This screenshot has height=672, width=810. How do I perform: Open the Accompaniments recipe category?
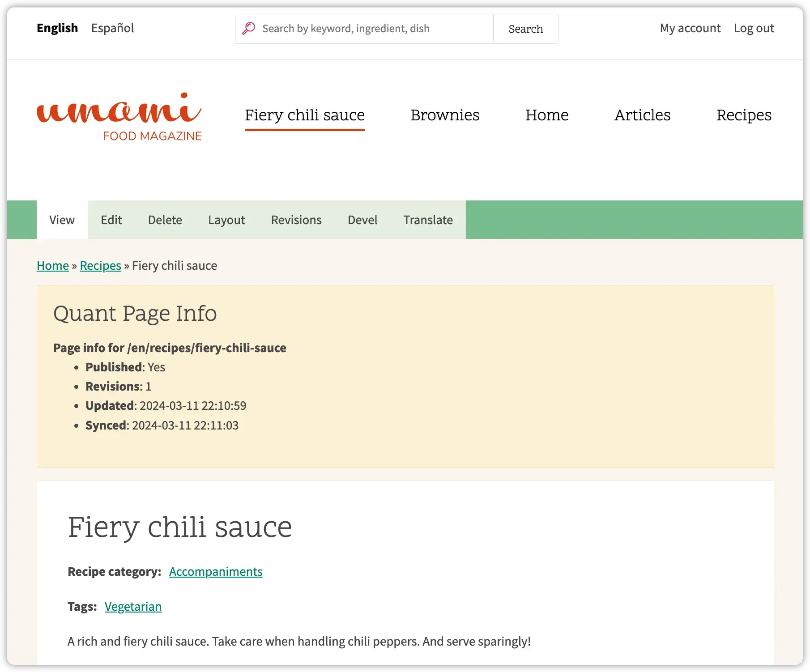[x=215, y=571]
